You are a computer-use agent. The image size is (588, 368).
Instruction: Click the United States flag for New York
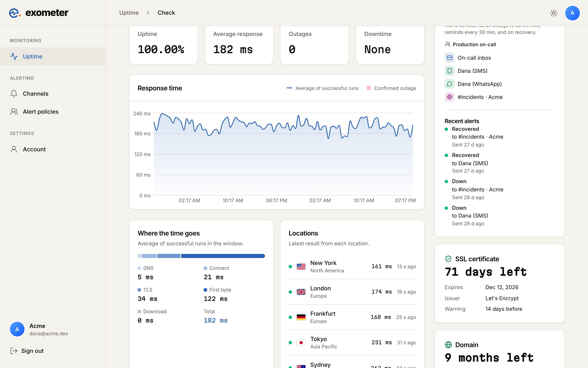(x=301, y=267)
